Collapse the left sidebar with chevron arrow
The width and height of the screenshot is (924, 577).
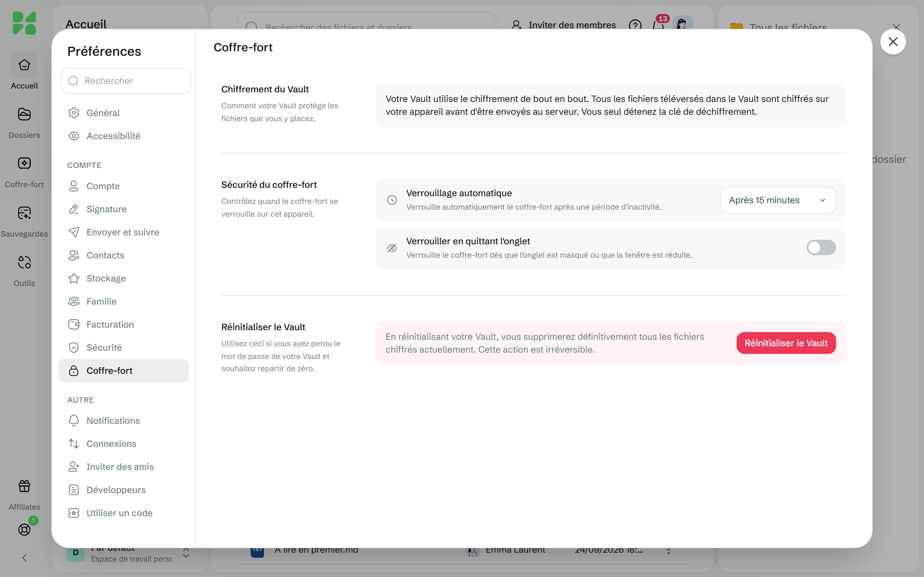(x=24, y=558)
